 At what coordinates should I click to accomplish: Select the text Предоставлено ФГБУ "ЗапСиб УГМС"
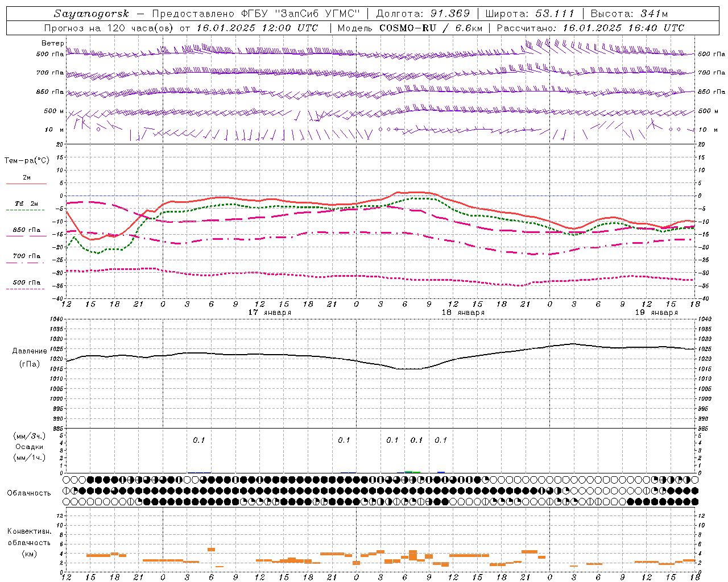point(256,14)
